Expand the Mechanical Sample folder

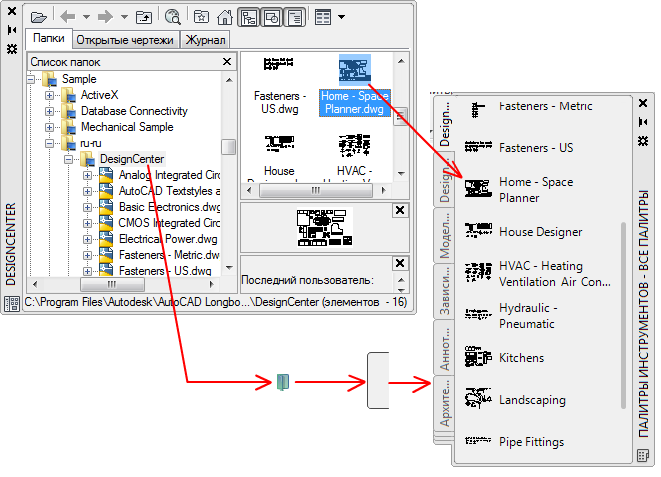[x=49, y=127]
